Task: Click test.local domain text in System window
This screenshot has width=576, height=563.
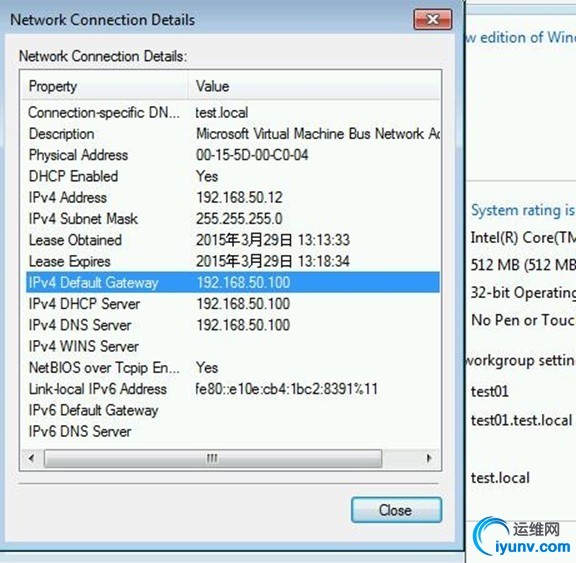Action: click(x=500, y=478)
